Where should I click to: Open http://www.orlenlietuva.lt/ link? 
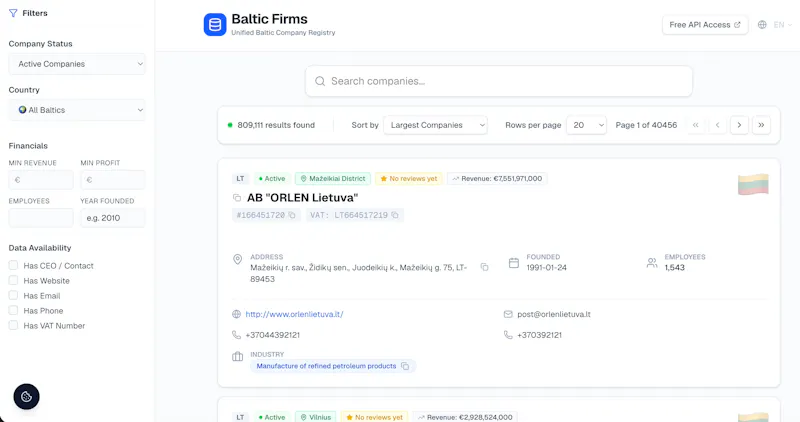294,314
